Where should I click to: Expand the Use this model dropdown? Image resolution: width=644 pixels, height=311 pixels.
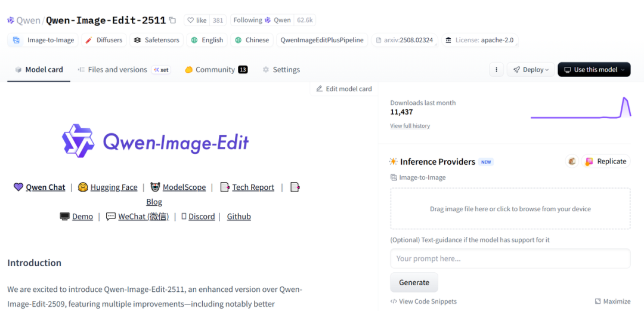click(594, 69)
